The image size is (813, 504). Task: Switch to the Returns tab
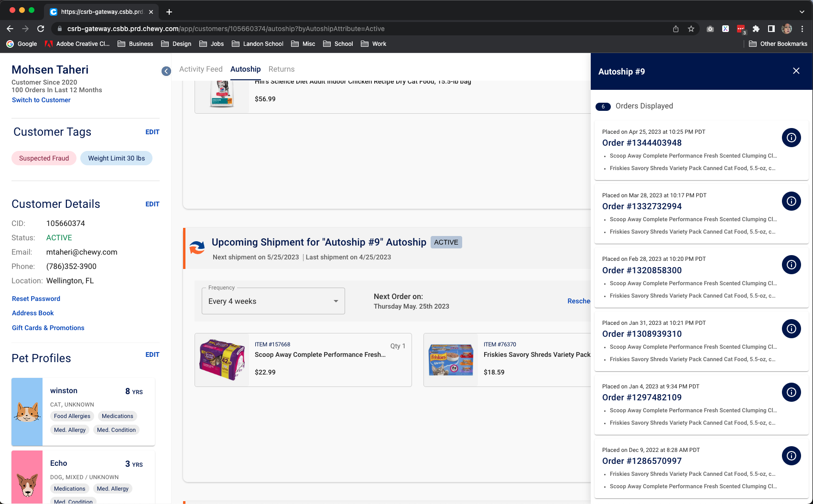pyautogui.click(x=282, y=69)
